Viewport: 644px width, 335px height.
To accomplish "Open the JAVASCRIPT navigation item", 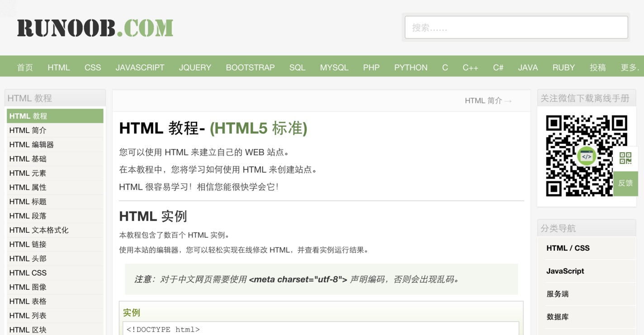I will pyautogui.click(x=140, y=67).
